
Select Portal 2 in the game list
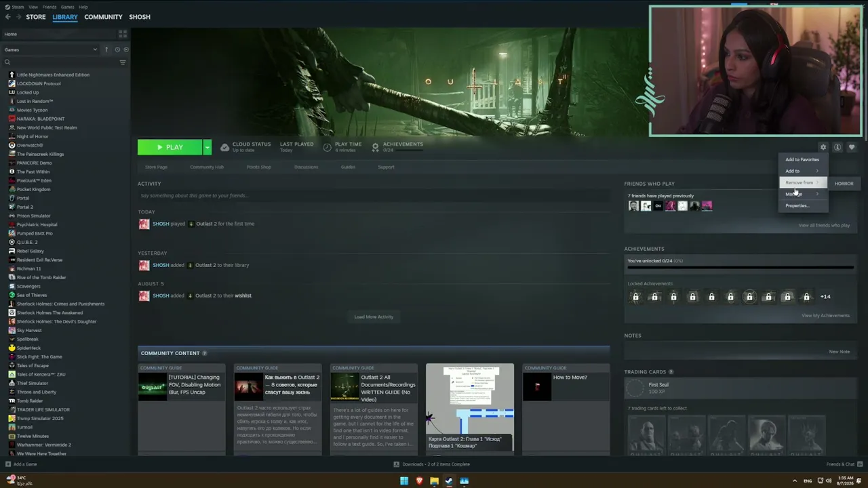coord(25,207)
